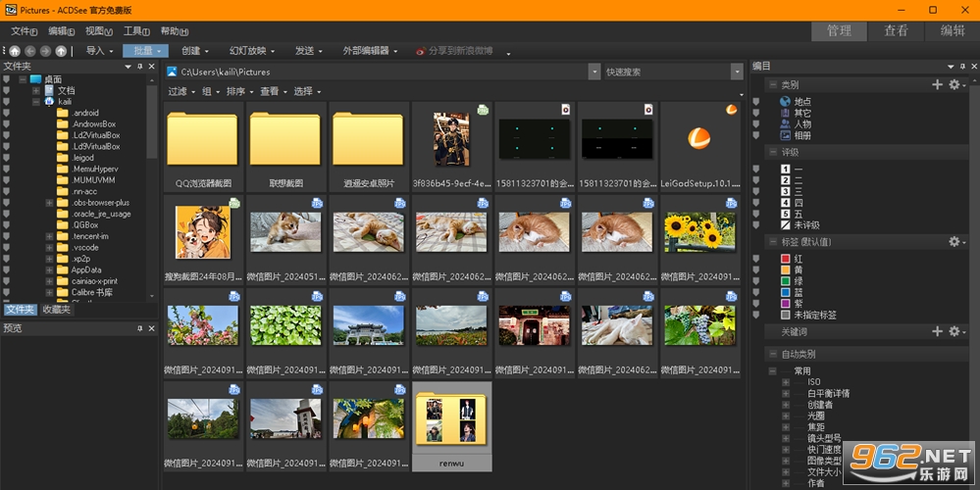The image size is (980, 490).
Task: Pin the 文件夹 panel
Action: 140,67
